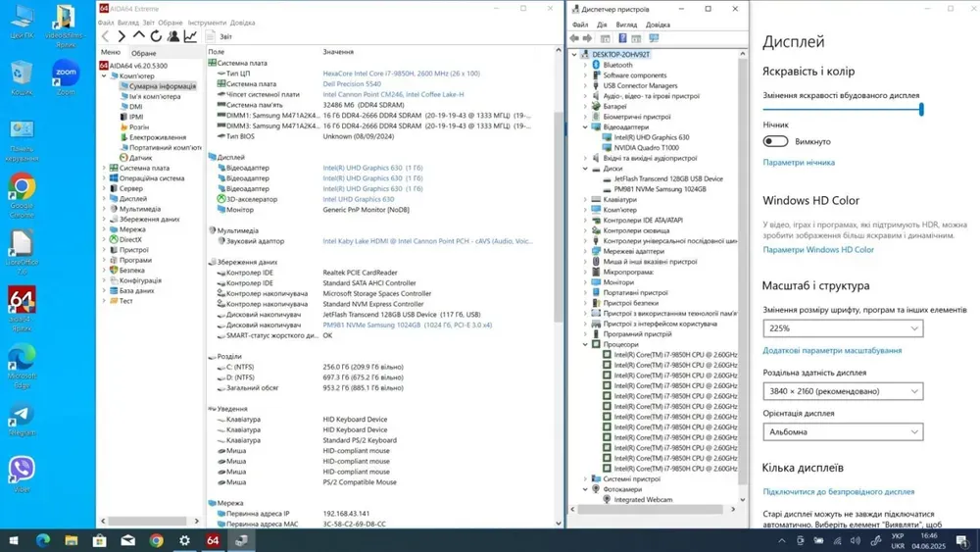Open the 225% scale dropdown

point(843,328)
